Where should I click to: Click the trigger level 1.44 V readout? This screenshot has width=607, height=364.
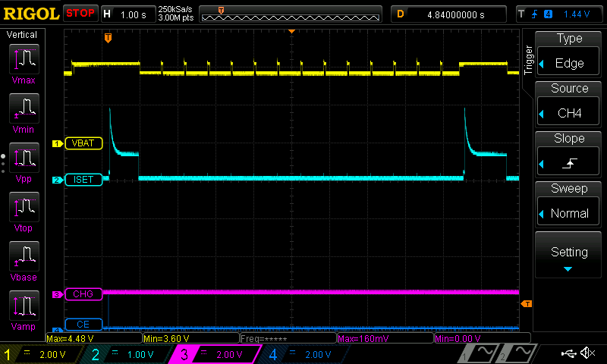click(577, 14)
